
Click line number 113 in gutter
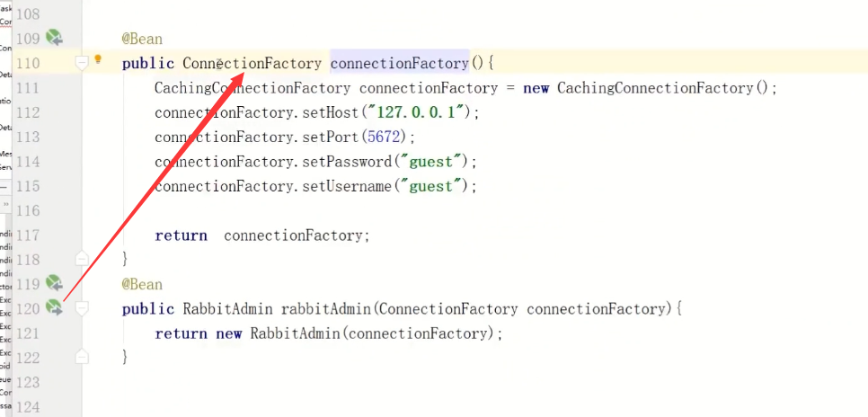pos(28,137)
